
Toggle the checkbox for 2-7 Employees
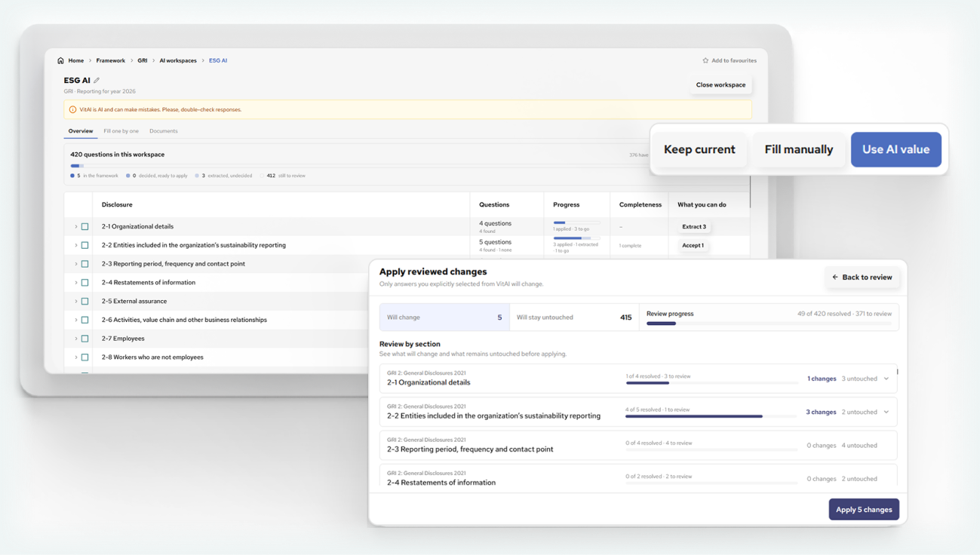pyautogui.click(x=84, y=339)
